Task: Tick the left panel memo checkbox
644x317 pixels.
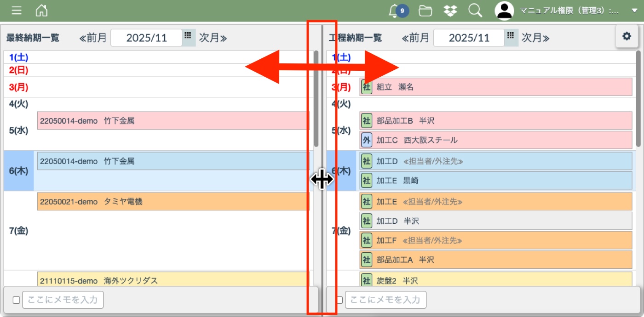Action: 16,300
